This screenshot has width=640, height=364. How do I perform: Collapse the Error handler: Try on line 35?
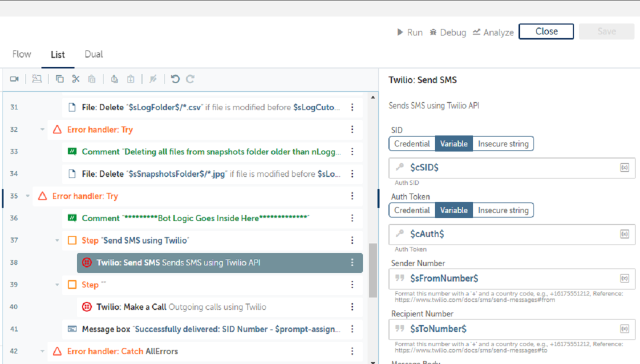point(28,196)
